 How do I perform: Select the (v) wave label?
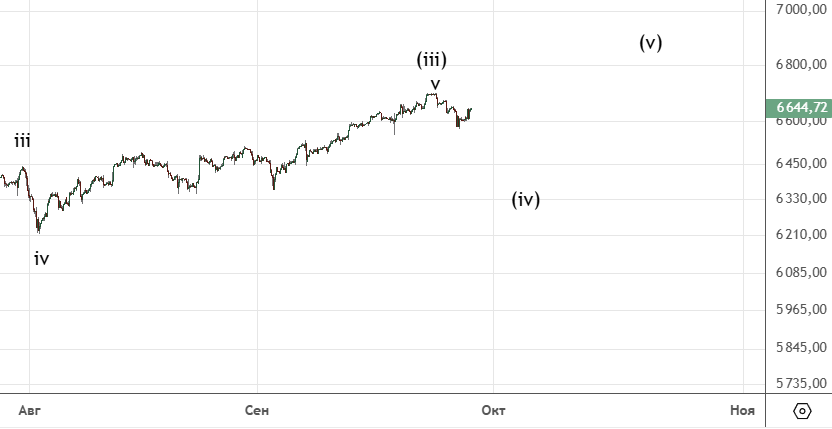651,43
